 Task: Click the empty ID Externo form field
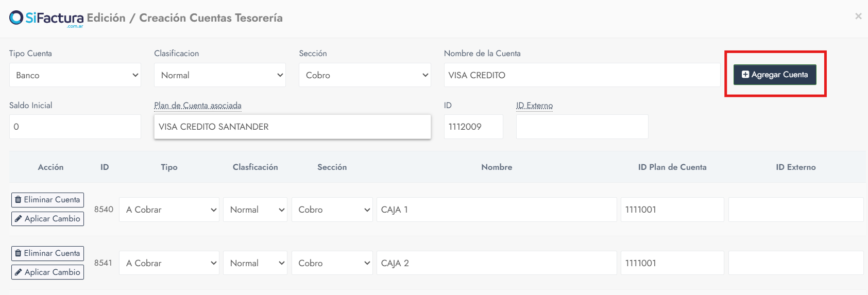click(582, 127)
